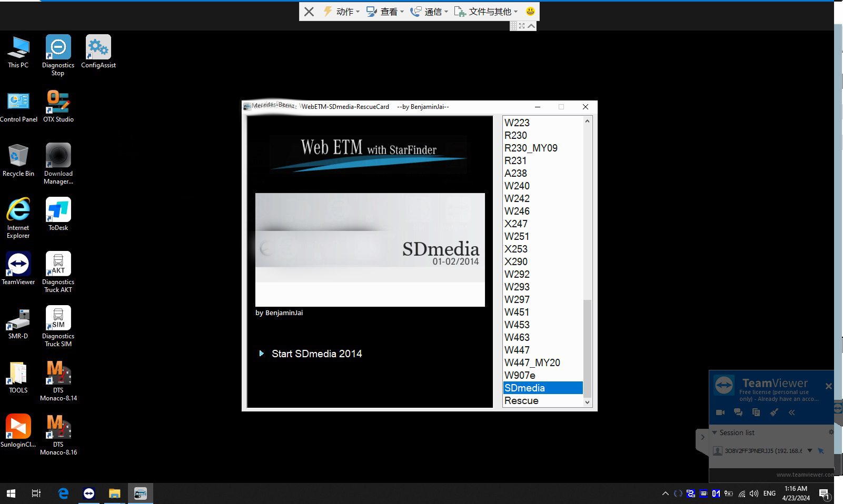Open the 通信 (Communication) menu
Viewport: 843px width, 504px height.
click(429, 12)
